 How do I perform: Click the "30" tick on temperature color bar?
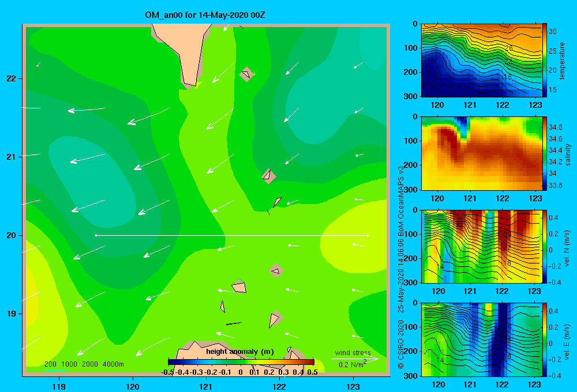(x=553, y=32)
